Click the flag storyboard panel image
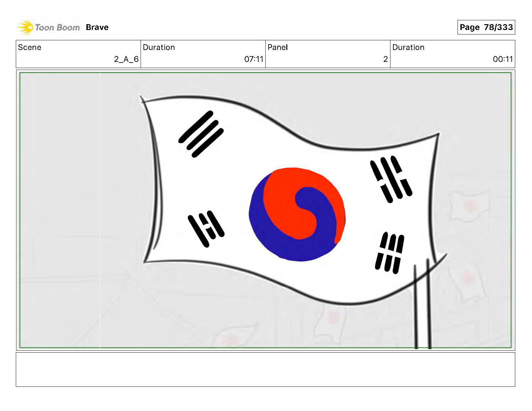The image size is (532, 411). (265, 210)
